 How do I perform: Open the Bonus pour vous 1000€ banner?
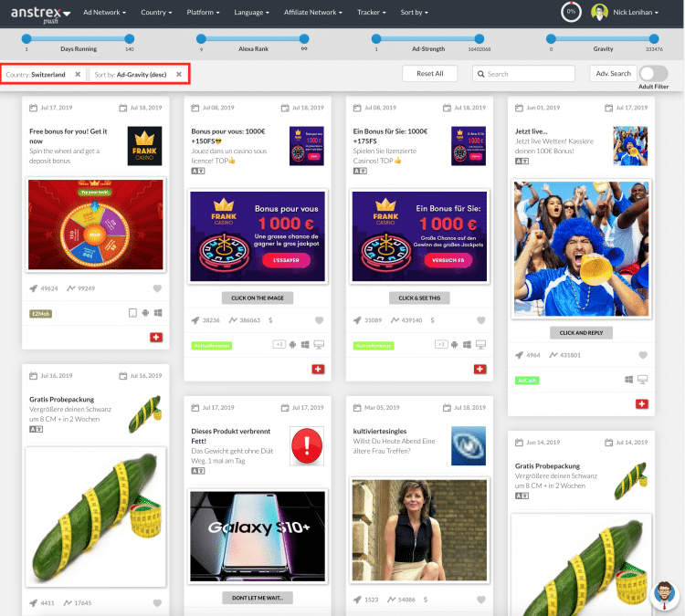click(x=258, y=236)
